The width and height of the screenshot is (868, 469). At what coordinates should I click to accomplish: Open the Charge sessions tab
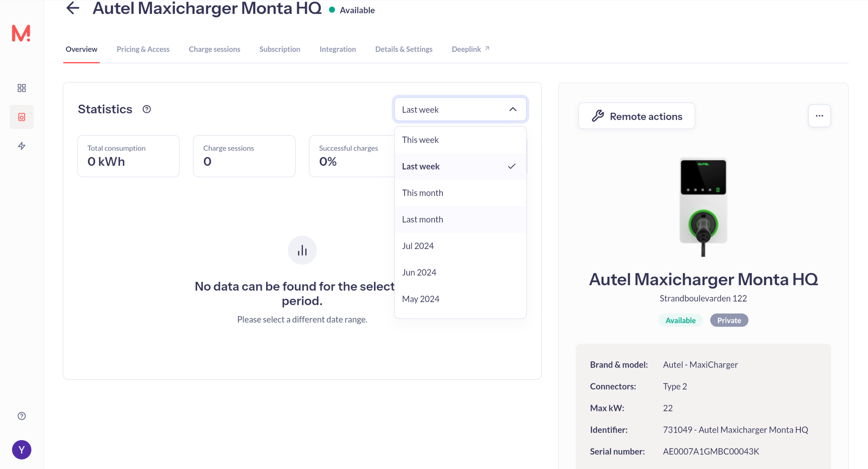[x=214, y=49]
